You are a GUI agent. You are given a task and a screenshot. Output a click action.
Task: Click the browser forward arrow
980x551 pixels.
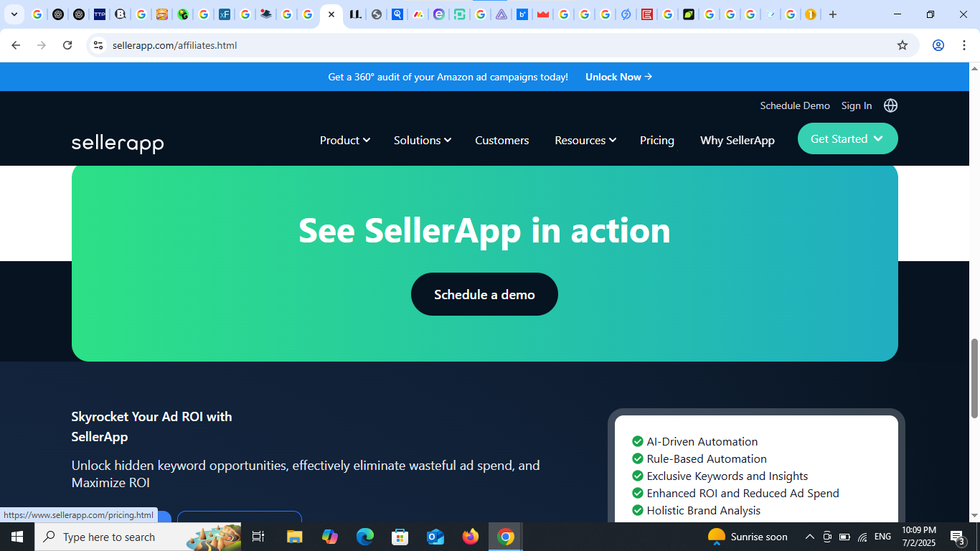tap(42, 45)
